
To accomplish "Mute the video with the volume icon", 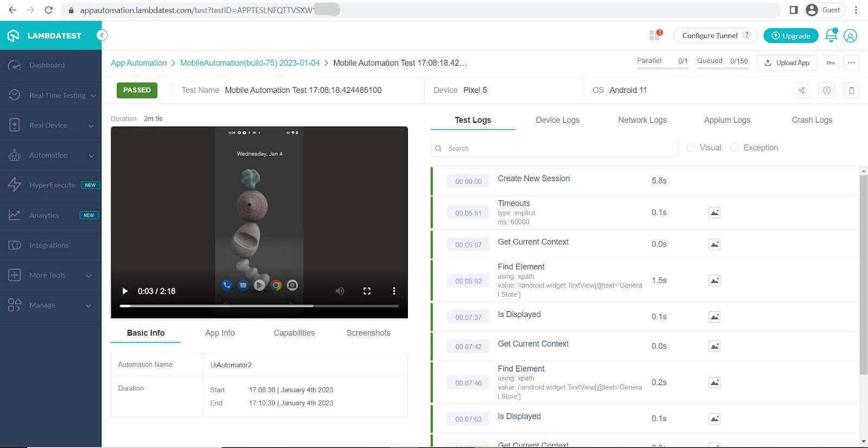I will click(340, 291).
